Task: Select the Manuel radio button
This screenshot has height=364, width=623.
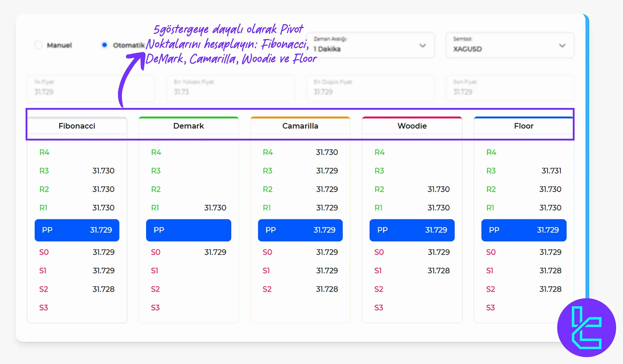Action: pos(38,45)
